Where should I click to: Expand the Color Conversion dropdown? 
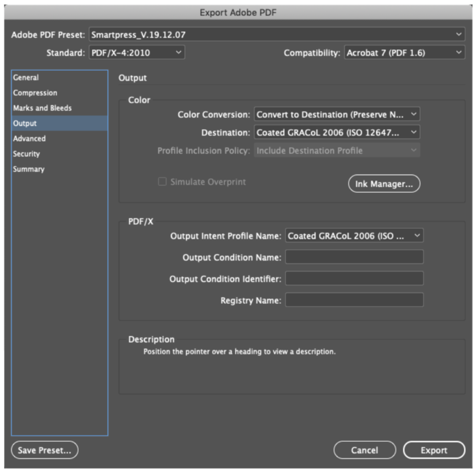pyautogui.click(x=337, y=114)
